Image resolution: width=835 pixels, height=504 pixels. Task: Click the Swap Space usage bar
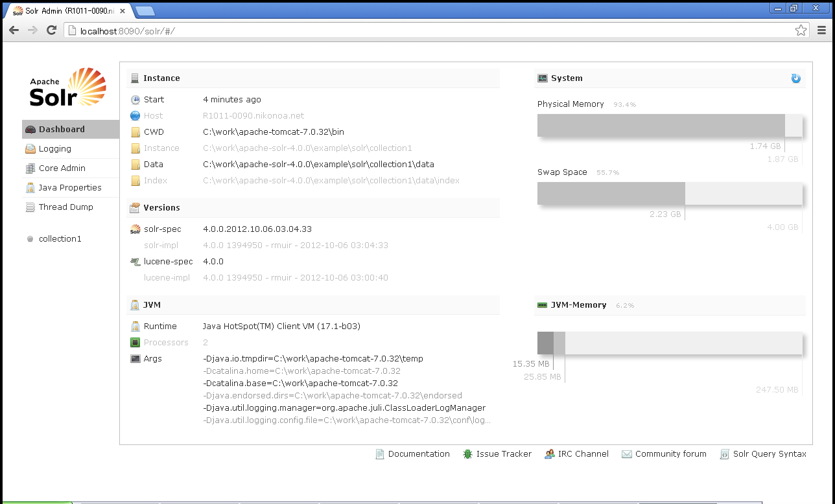click(x=670, y=194)
